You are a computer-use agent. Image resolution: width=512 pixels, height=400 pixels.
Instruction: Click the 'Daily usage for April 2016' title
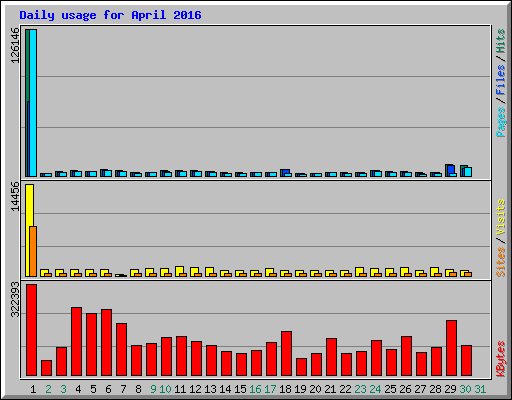pos(110,15)
